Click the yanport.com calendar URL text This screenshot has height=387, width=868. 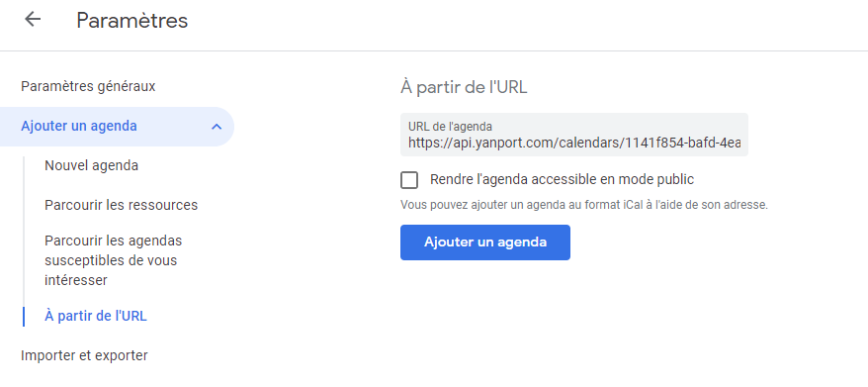click(x=574, y=143)
